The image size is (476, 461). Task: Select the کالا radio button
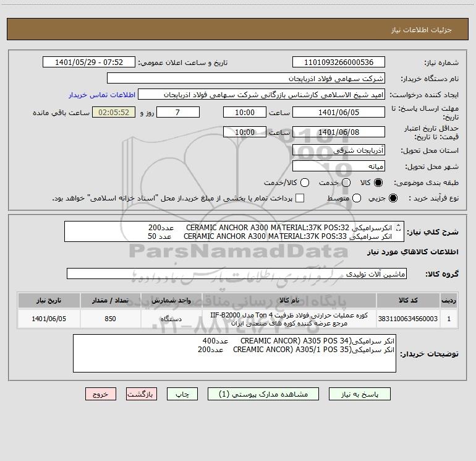click(378, 183)
